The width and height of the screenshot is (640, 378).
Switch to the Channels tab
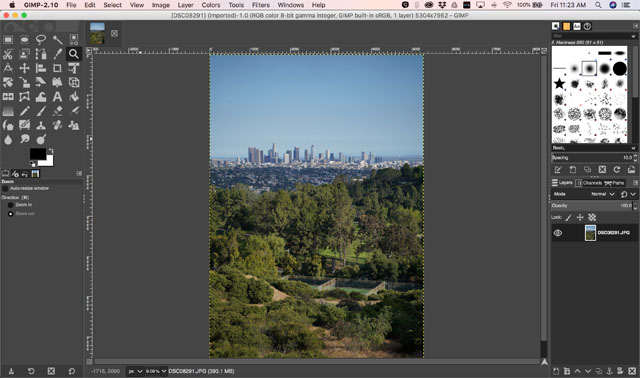click(x=589, y=183)
